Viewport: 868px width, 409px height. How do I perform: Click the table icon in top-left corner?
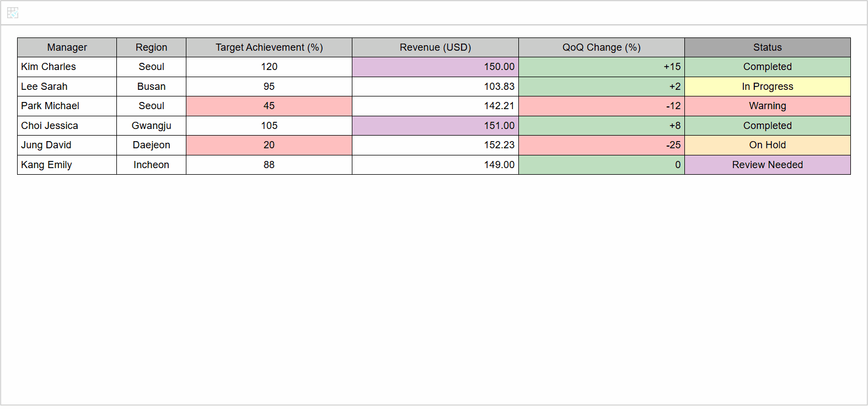pyautogui.click(x=13, y=13)
